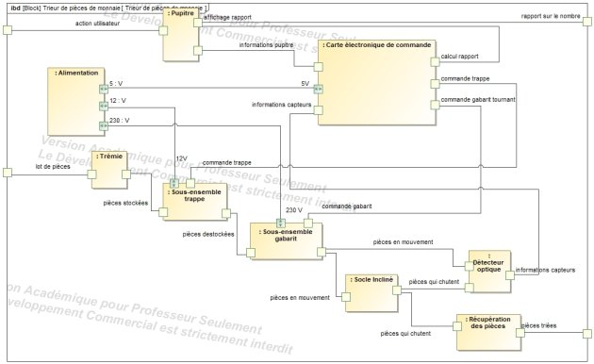The width and height of the screenshot is (594, 364).
Task: Select the Carte électronique de commande block
Action: (376, 83)
